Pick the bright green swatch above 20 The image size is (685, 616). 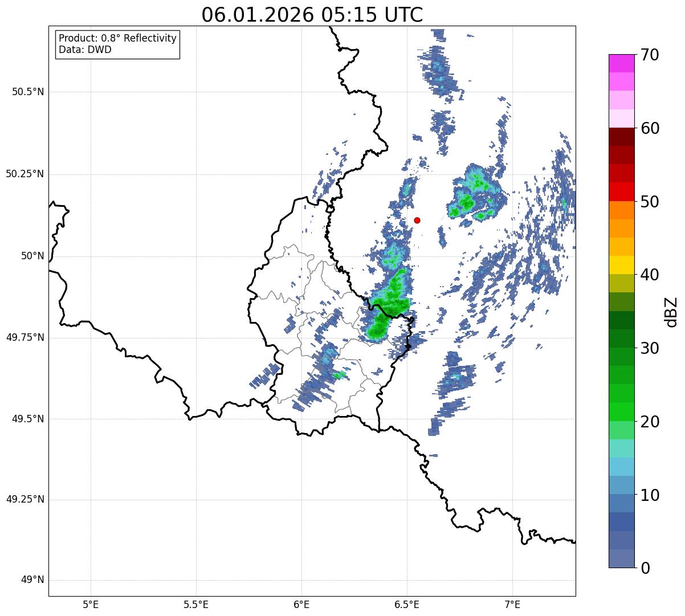point(622,411)
